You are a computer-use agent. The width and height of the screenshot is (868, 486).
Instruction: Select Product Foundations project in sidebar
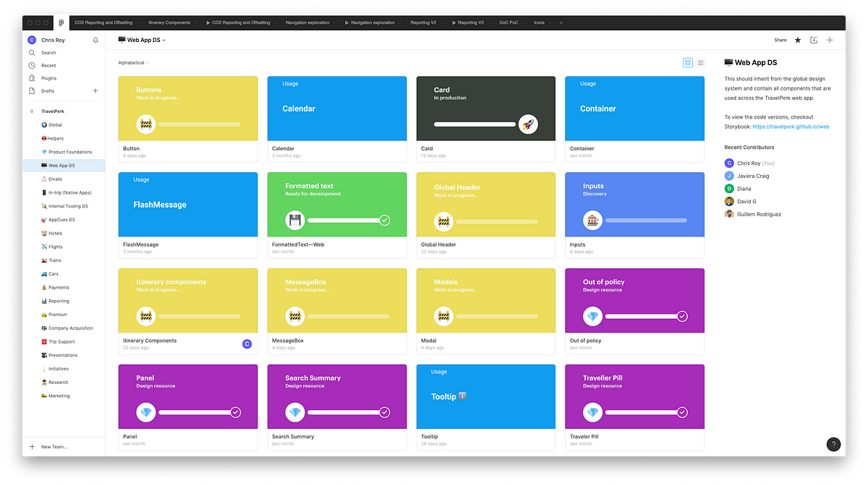64,152
